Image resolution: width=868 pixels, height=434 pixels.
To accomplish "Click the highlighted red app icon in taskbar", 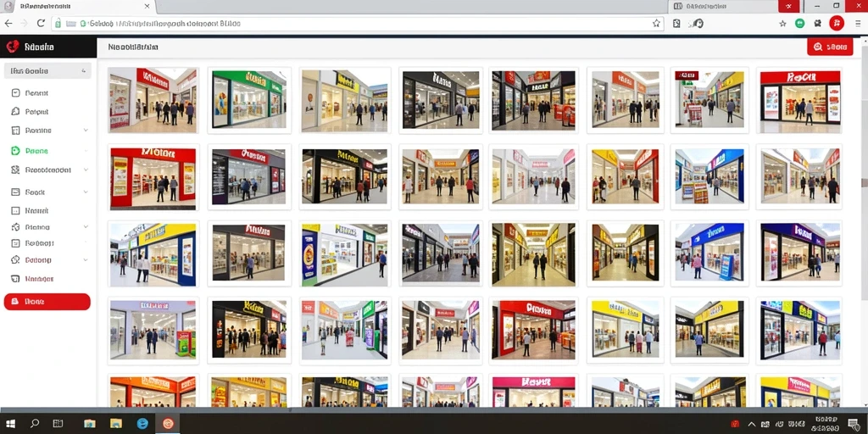I will pyautogui.click(x=168, y=424).
